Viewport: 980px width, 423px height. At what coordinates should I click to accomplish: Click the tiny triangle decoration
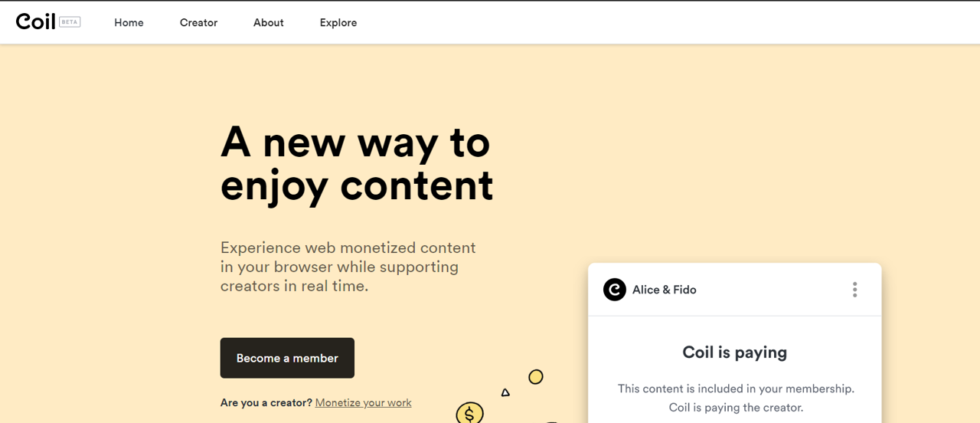coord(505,392)
